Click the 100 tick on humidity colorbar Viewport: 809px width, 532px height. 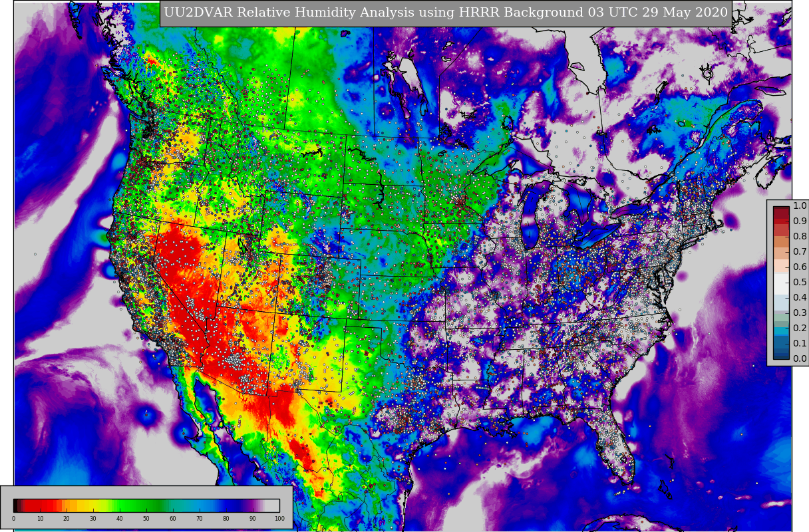279,518
